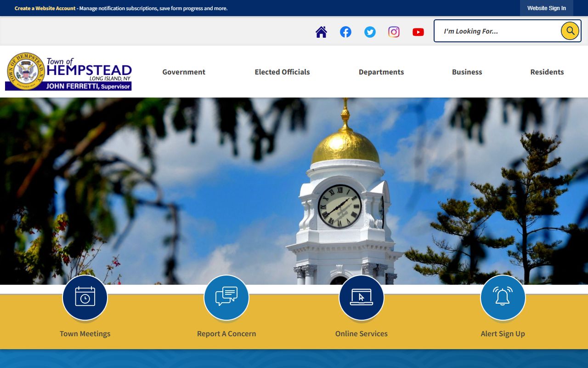Visit the Facebook page icon
588x368 pixels.
(x=345, y=32)
